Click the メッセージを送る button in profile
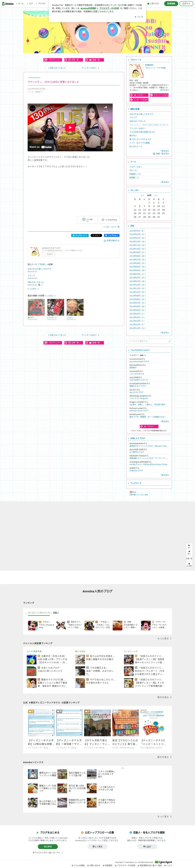195x868 pixels. (139, 100)
